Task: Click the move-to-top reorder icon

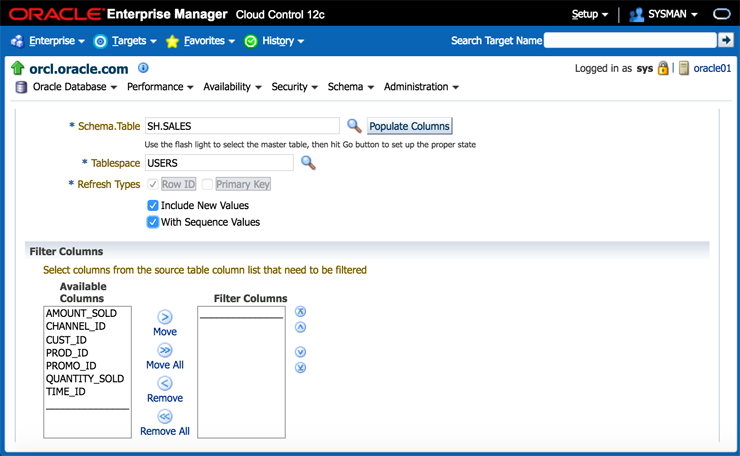Action: [x=301, y=312]
